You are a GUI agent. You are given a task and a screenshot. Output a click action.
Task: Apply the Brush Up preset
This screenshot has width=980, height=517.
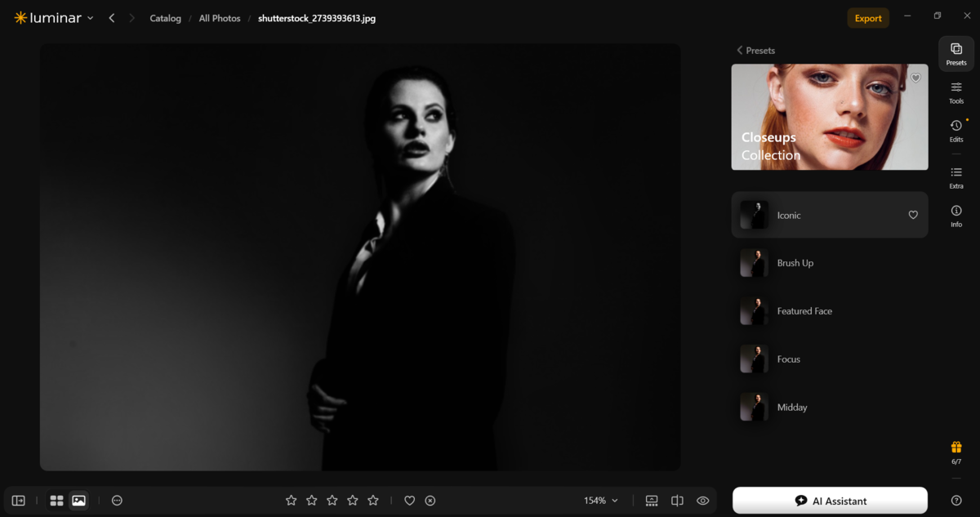point(830,263)
